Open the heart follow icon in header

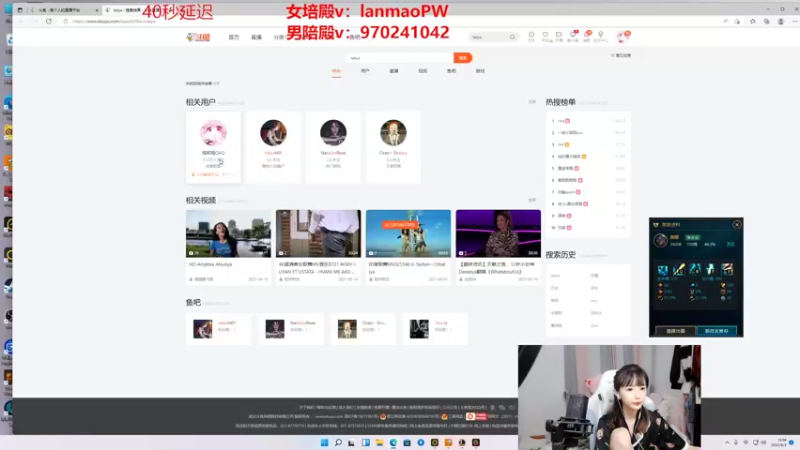[545, 36]
